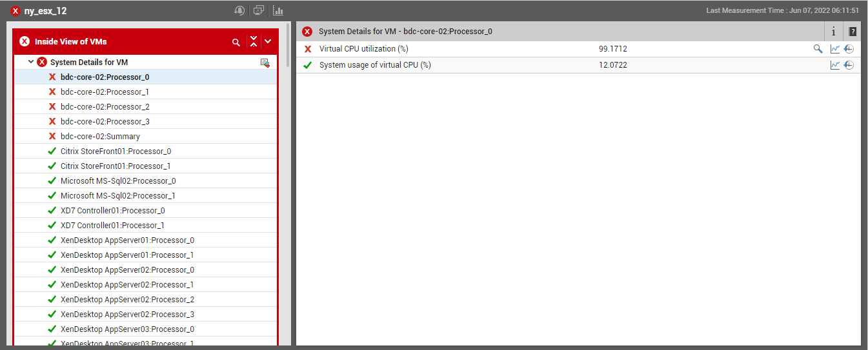The image size is (868, 350).
Task: Collapse System Details for VM tree node
Action: (x=31, y=62)
